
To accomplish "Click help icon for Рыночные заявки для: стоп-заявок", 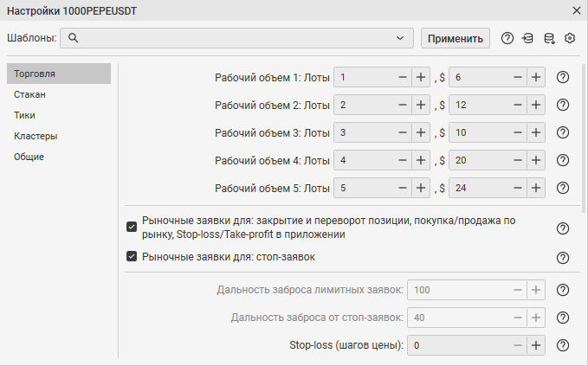I will click(563, 257).
